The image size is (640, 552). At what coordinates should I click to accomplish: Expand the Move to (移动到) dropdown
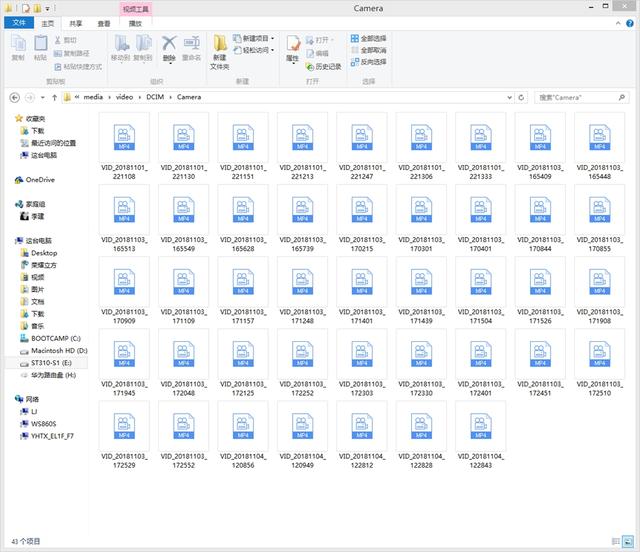click(121, 63)
